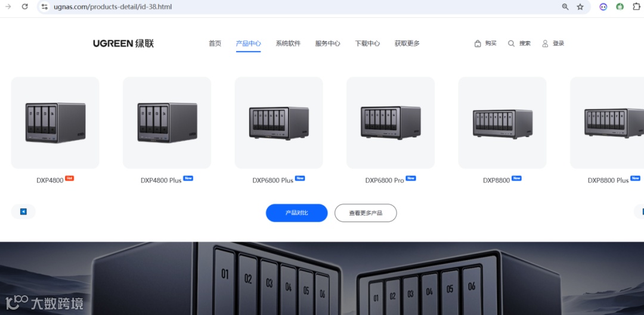Open the 首页 menu item
This screenshot has width=644, height=315.
coord(215,43)
